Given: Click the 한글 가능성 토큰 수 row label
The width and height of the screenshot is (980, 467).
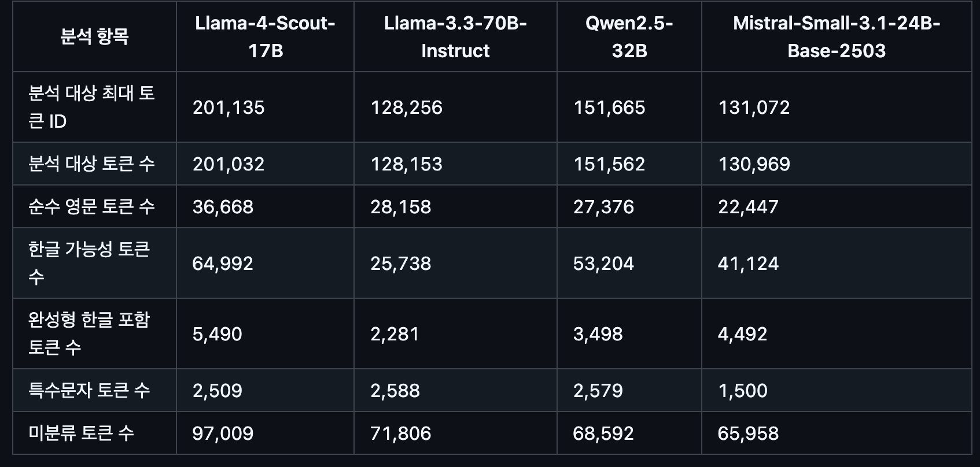Looking at the screenshot, I should click(x=89, y=263).
